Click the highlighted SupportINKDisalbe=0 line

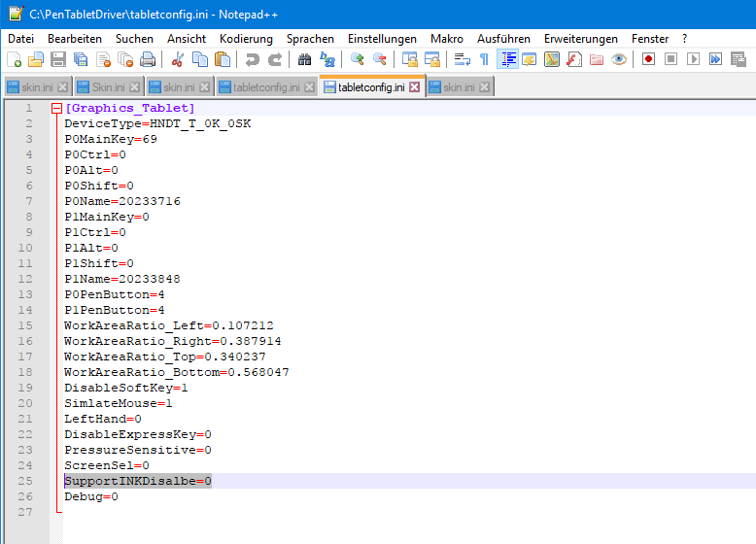[138, 481]
